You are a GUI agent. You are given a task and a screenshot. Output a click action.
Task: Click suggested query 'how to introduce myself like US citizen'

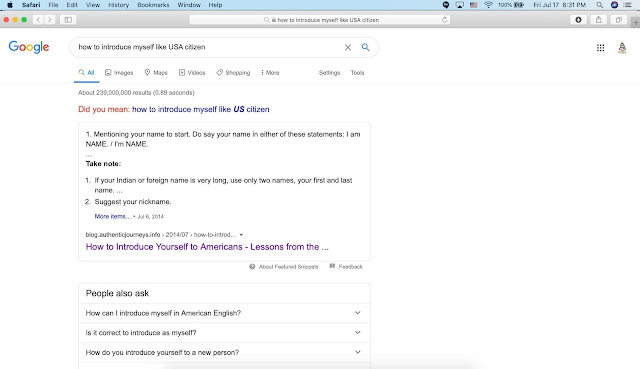pyautogui.click(x=200, y=109)
